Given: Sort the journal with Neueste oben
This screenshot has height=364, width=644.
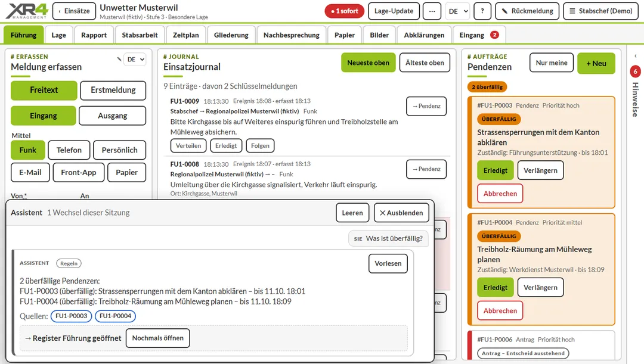Looking at the screenshot, I should click(x=368, y=63).
